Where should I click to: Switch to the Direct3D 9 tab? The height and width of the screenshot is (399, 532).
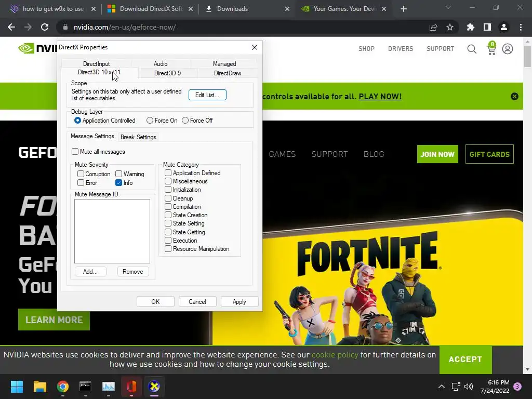[168, 73]
